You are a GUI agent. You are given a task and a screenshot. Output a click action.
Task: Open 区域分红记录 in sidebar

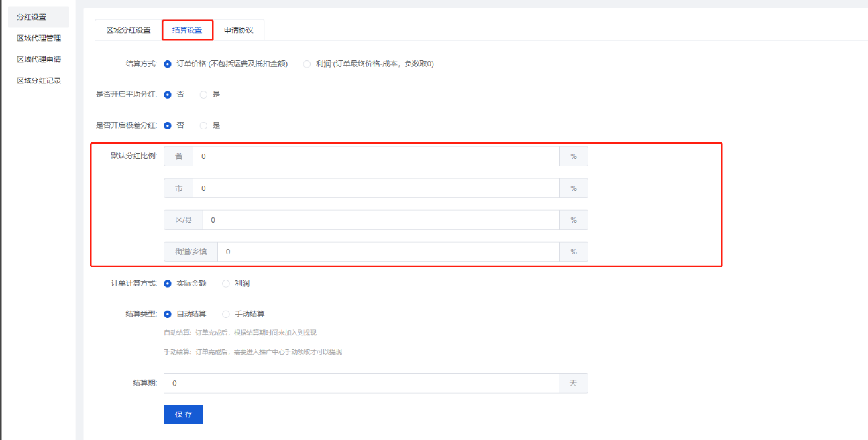(39, 81)
